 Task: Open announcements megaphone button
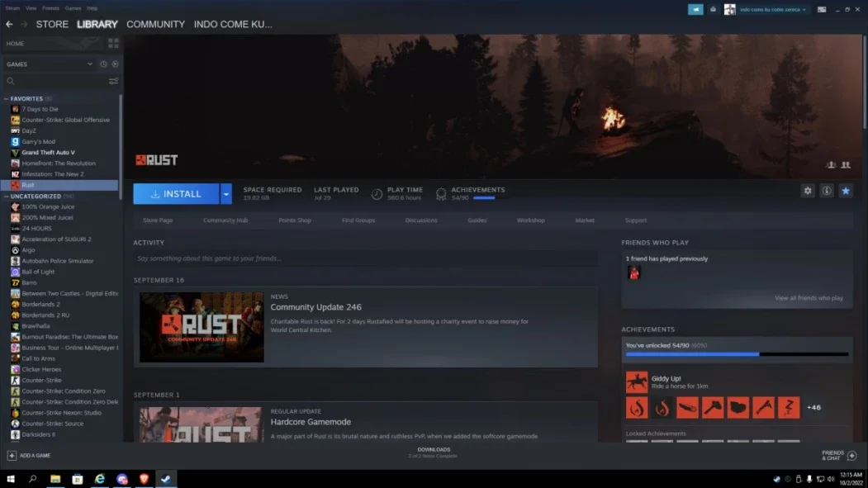[x=695, y=9]
